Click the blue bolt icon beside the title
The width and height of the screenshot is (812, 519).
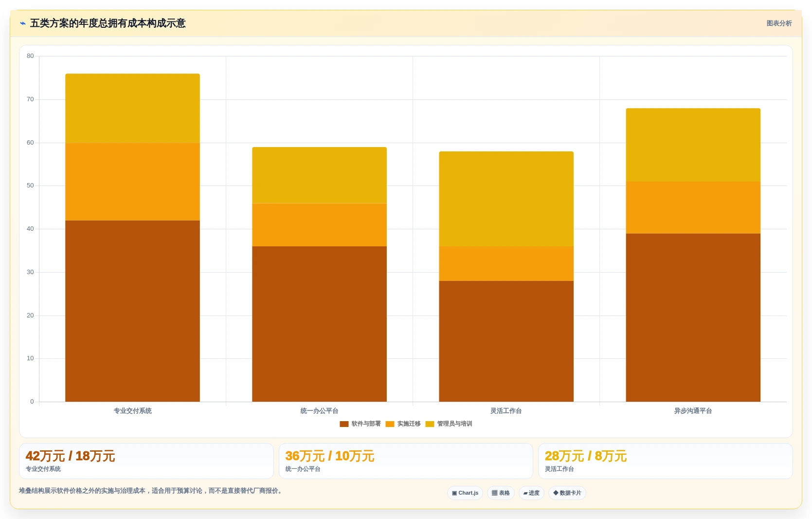point(22,23)
